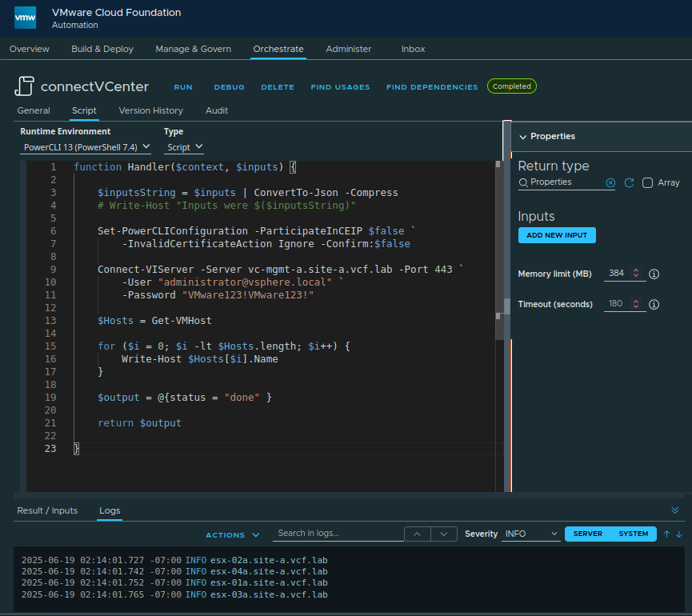The image size is (692, 616).
Task: Click log entry esx-01a.site-a.vcf.lab
Action: click(269, 583)
